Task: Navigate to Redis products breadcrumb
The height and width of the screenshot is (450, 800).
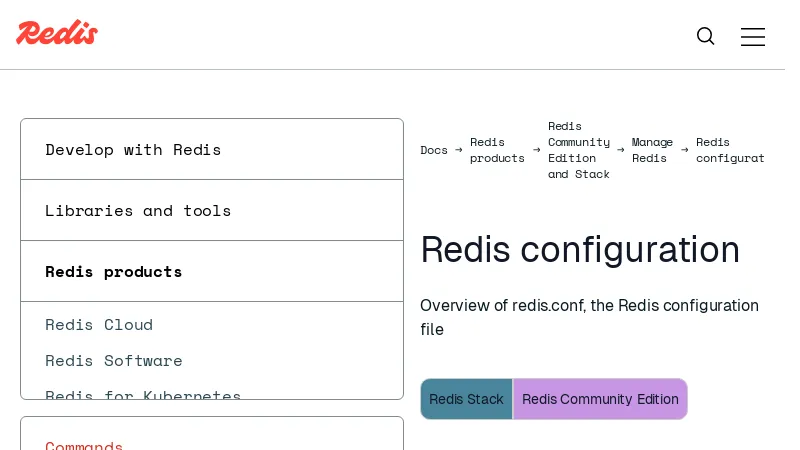Action: pos(497,150)
